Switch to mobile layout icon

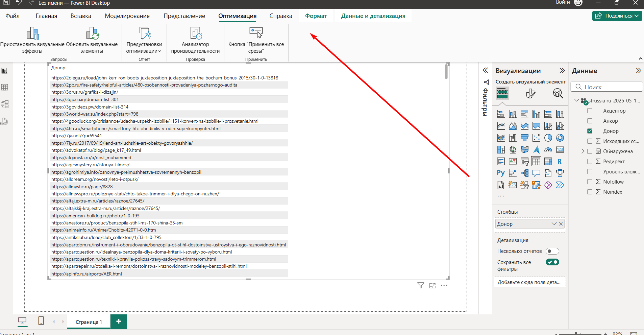coord(41,321)
